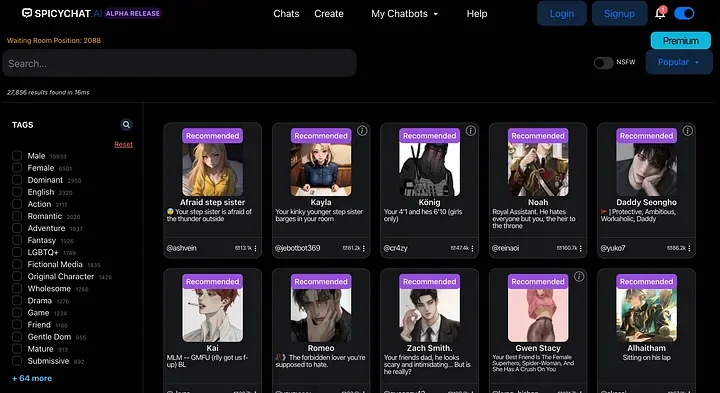720x393 pixels.
Task: Open the Create page
Action: (329, 14)
